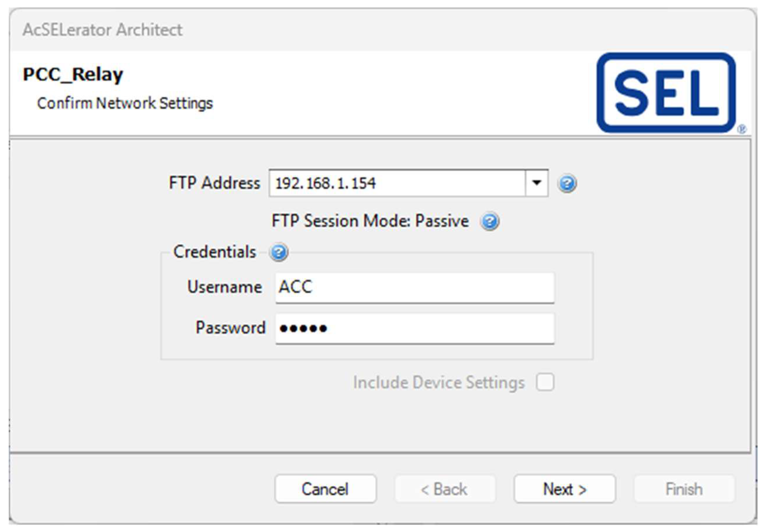Click the FTP Session Mode: Passive text

[x=370, y=221]
